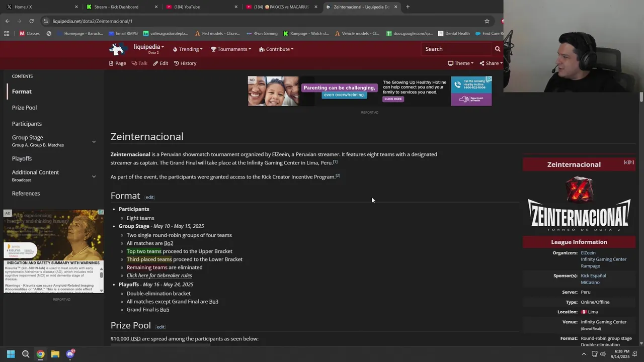This screenshot has height=362, width=644.
Task: Open reference footnote [1]
Action: (x=335, y=162)
